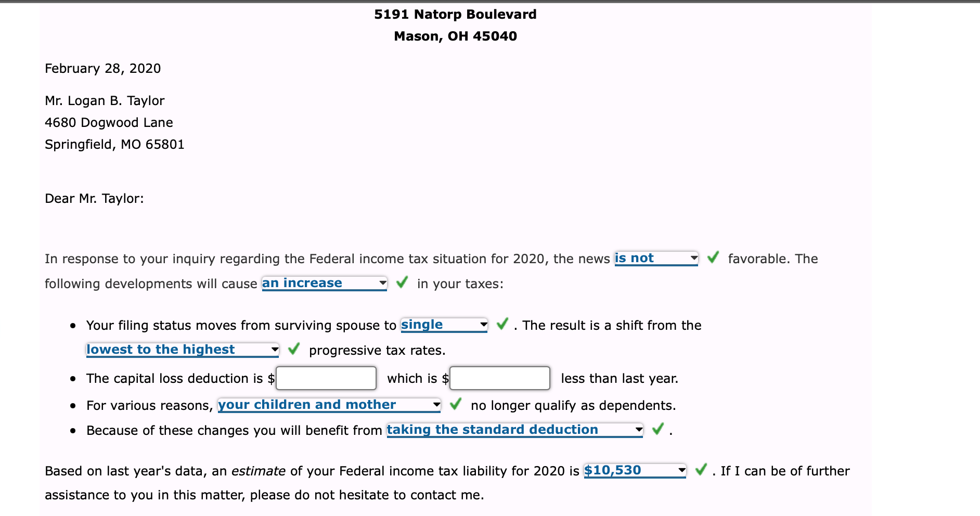
Task: Click the heading "5191 Natorp Boulevard"
Action: tap(455, 15)
